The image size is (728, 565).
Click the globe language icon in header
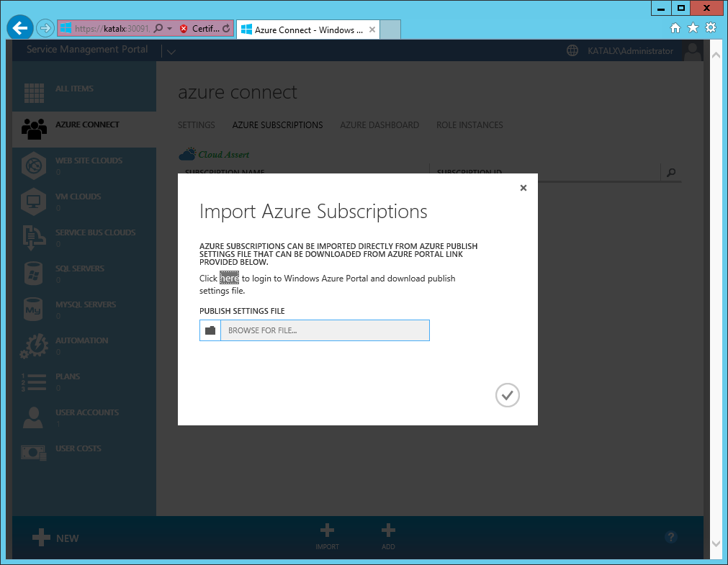(x=572, y=50)
